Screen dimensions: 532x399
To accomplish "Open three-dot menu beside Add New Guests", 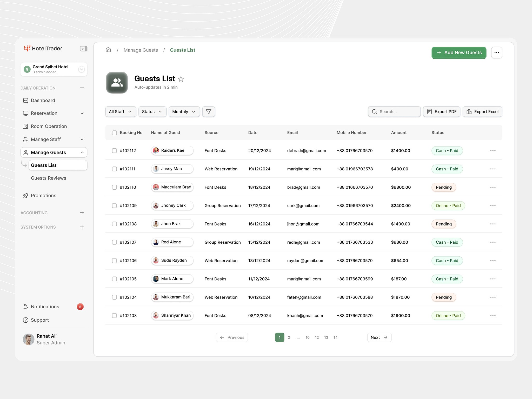I will [496, 53].
